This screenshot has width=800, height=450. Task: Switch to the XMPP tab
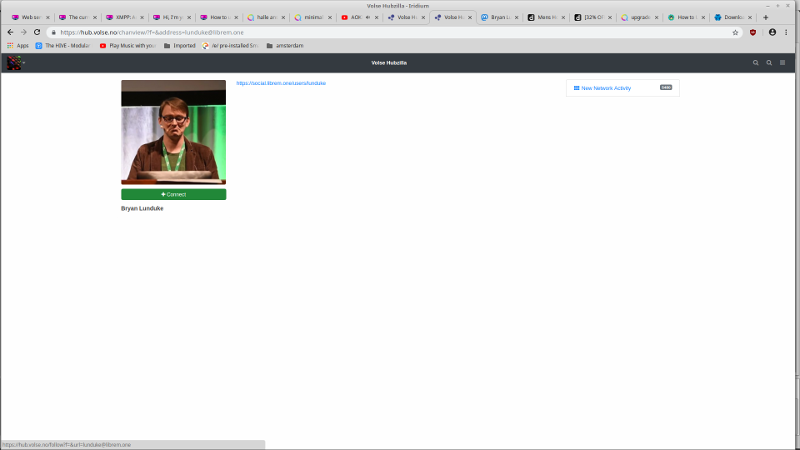pos(124,17)
